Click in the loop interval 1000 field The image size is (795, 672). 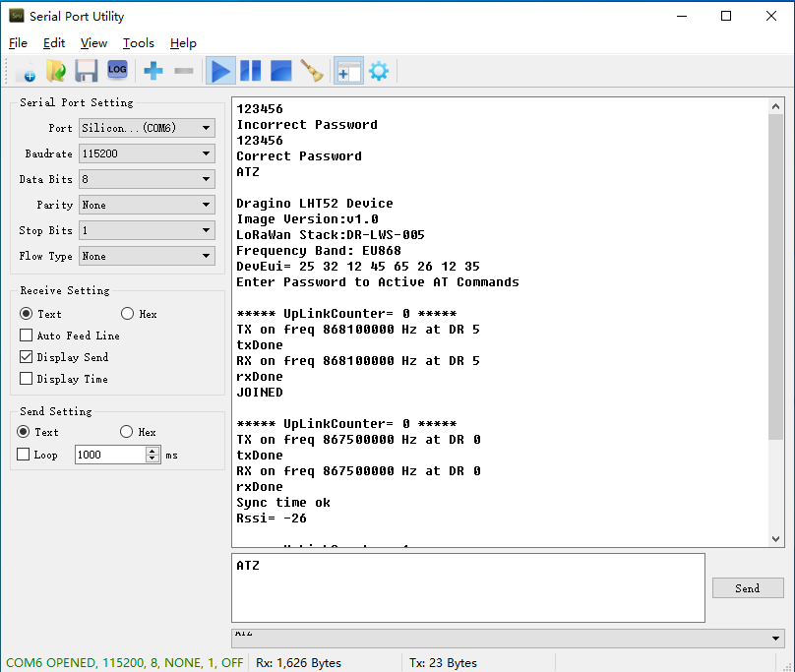(x=110, y=455)
